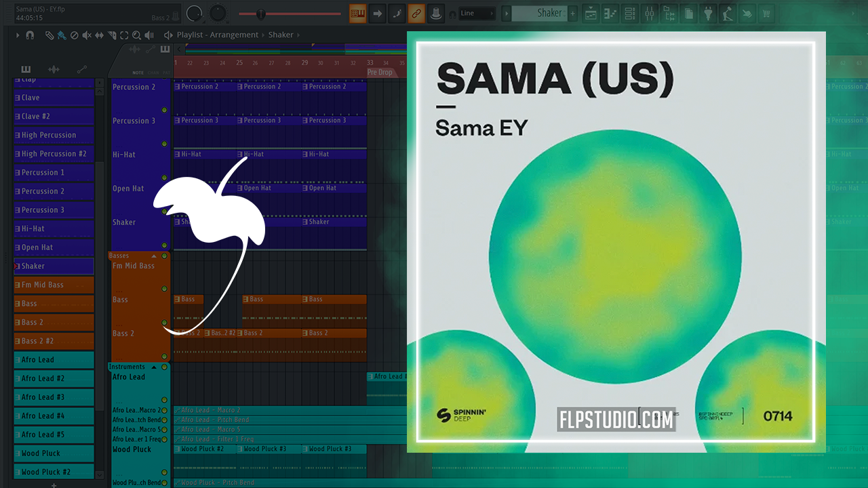Toggle the typing keyboard to piano button
The height and width of the screenshot is (488, 868).
(357, 13)
